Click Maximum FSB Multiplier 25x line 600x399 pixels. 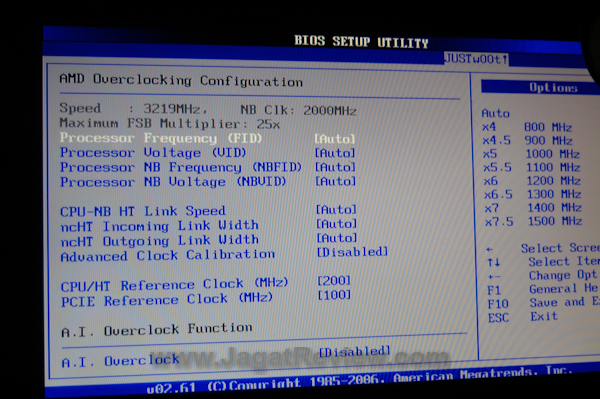click(170, 124)
